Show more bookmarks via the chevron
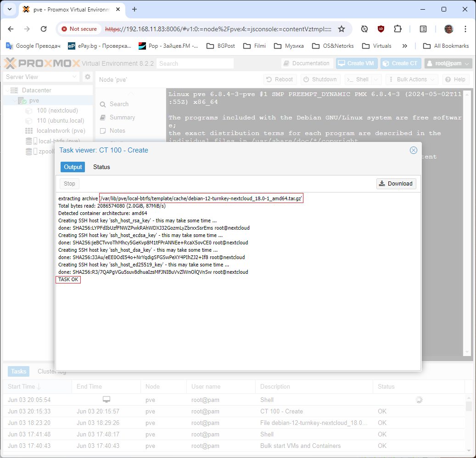476x458 pixels. click(x=405, y=46)
